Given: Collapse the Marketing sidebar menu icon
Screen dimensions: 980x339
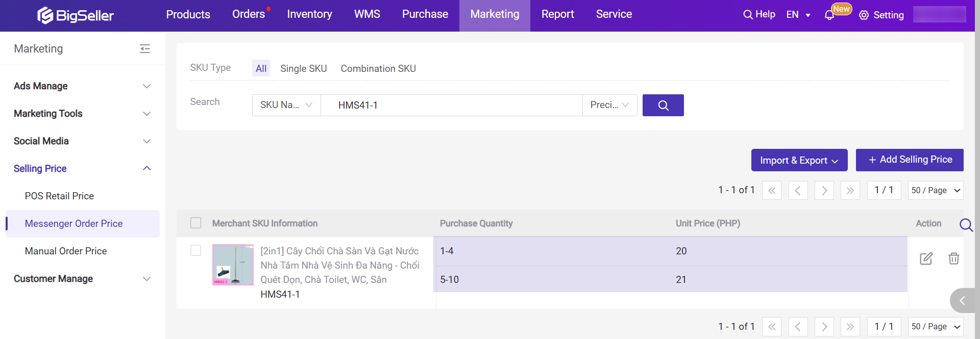Looking at the screenshot, I should (145, 49).
